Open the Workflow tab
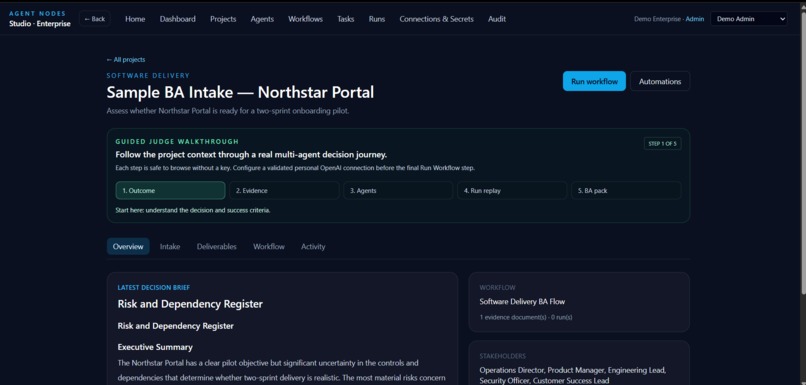The image size is (806, 385). click(268, 246)
